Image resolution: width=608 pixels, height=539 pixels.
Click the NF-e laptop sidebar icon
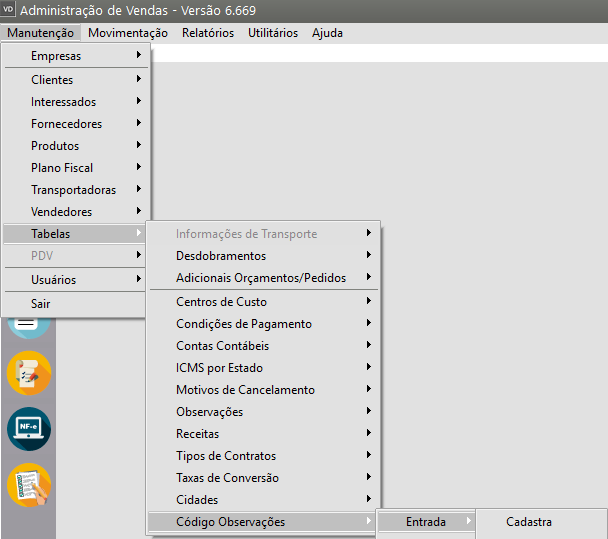(28, 429)
